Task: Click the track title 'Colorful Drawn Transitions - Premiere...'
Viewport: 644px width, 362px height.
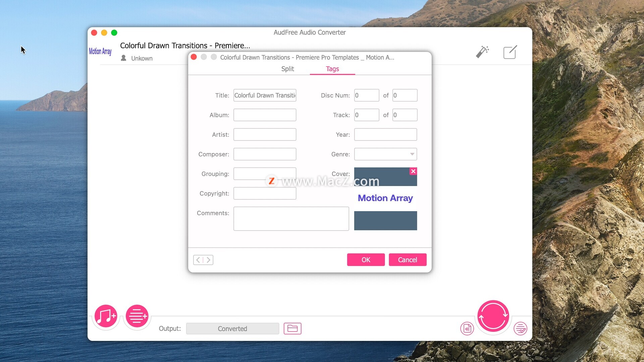Action: 185,46
